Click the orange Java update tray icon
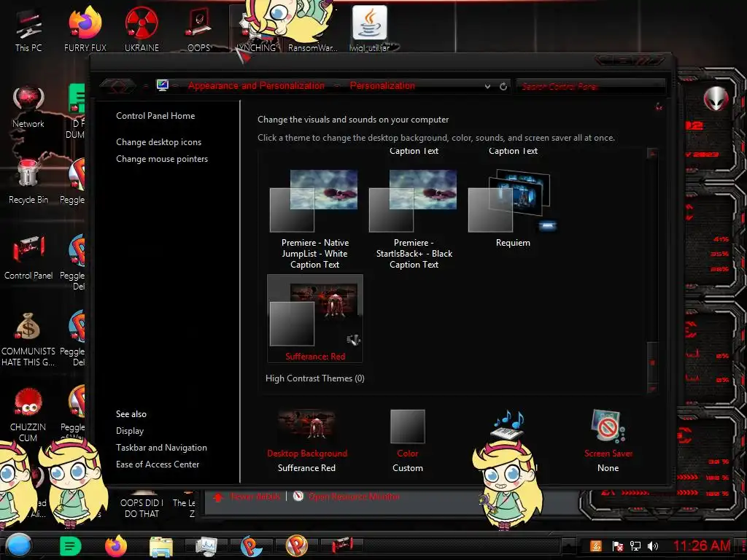Image resolution: width=747 pixels, height=560 pixels. pos(596,546)
